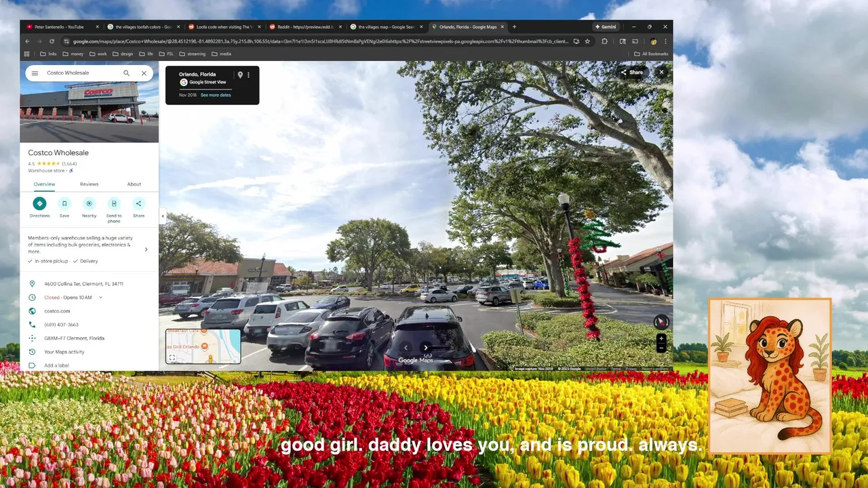Switch to the Reddit preview tab
This screenshot has height=488, width=868.
[x=304, y=27]
